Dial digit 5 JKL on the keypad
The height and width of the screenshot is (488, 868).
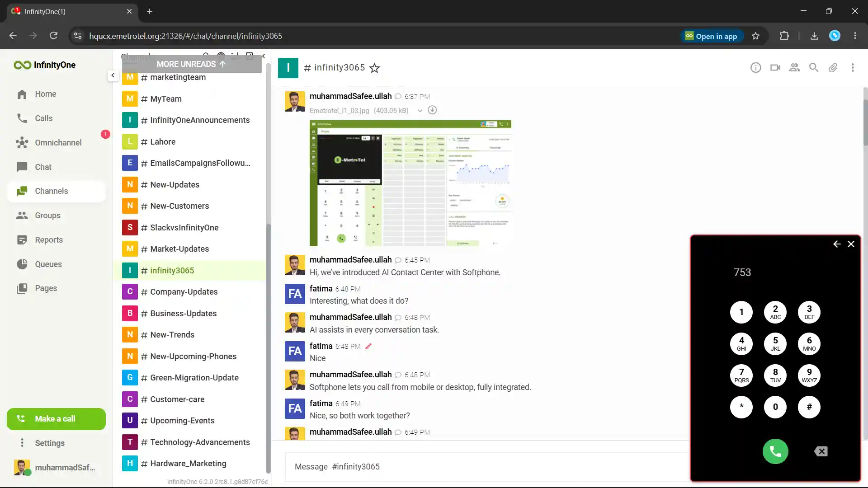pyautogui.click(x=775, y=344)
